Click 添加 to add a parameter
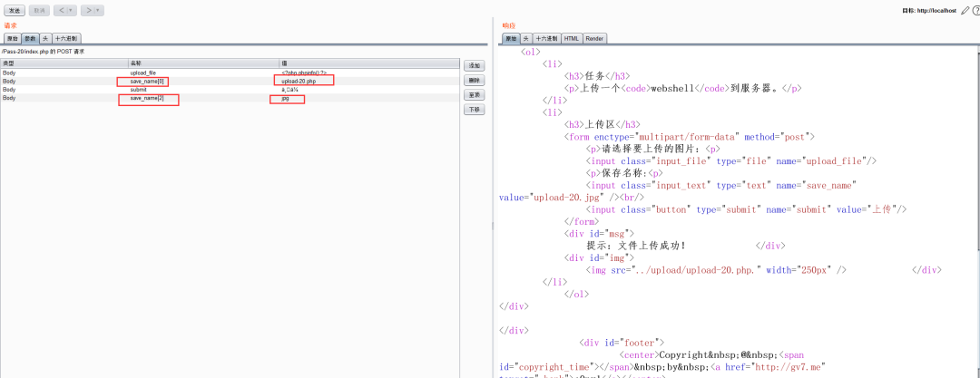 point(474,66)
